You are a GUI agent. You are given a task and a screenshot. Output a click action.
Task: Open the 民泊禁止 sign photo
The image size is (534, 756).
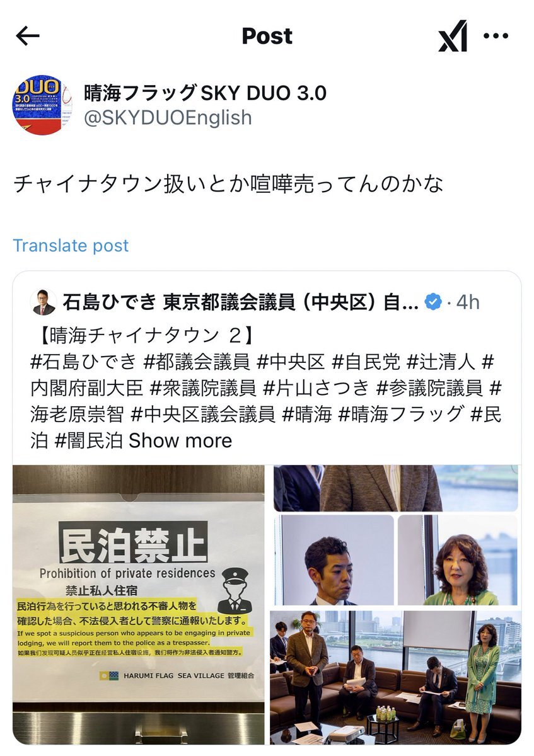(x=139, y=605)
